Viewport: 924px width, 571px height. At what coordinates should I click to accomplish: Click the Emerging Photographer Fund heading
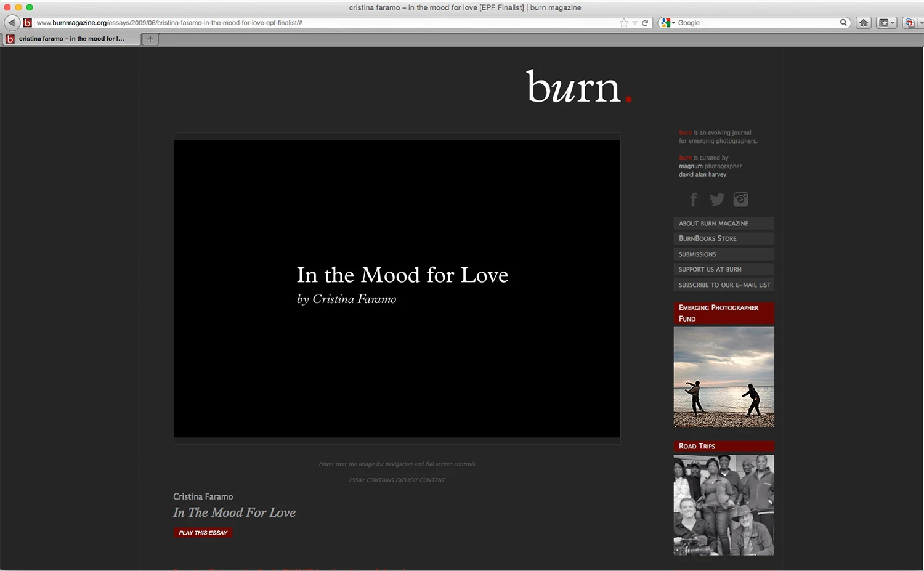click(724, 313)
